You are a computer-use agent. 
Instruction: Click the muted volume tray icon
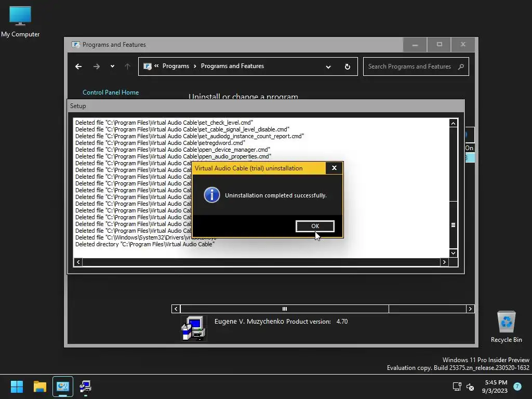[x=470, y=387]
